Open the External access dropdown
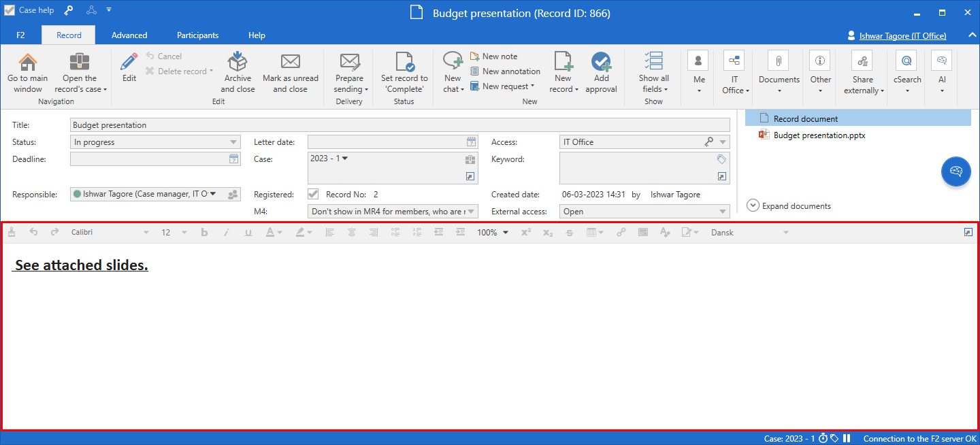 tap(722, 212)
